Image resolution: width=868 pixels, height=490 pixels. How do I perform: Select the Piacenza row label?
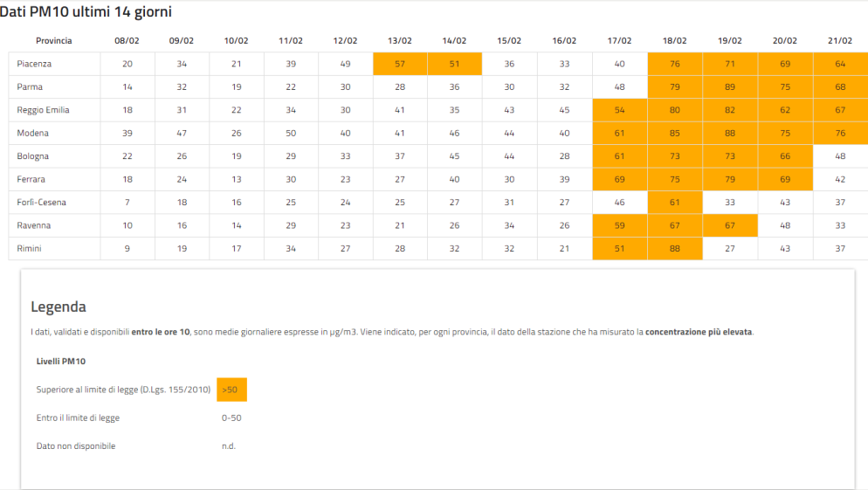(x=34, y=64)
